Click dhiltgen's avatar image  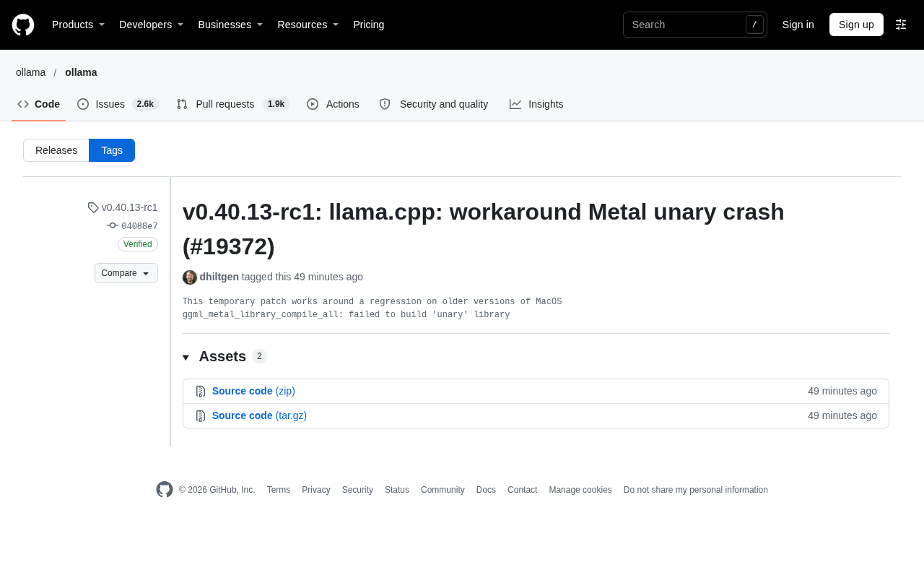pos(190,277)
